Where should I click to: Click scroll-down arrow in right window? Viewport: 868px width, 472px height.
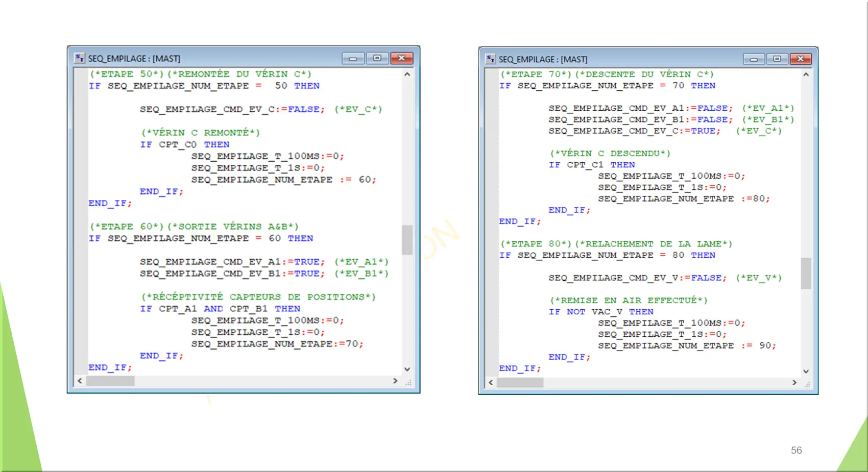806,371
